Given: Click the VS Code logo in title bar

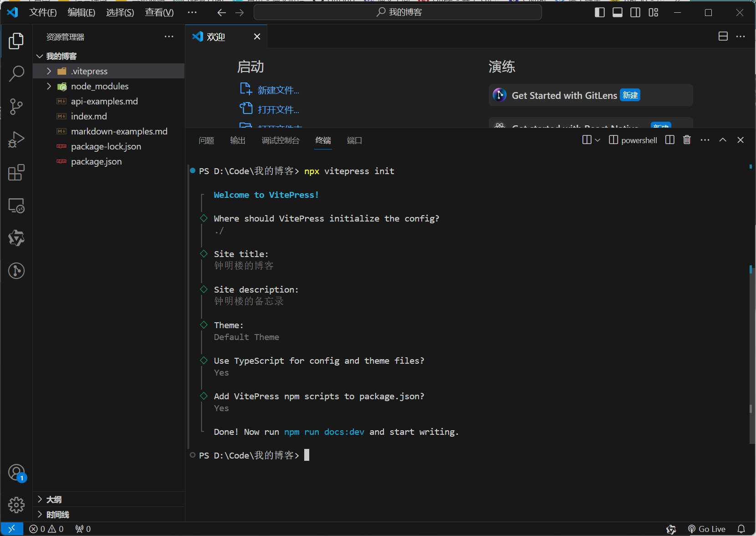Looking at the screenshot, I should point(12,12).
